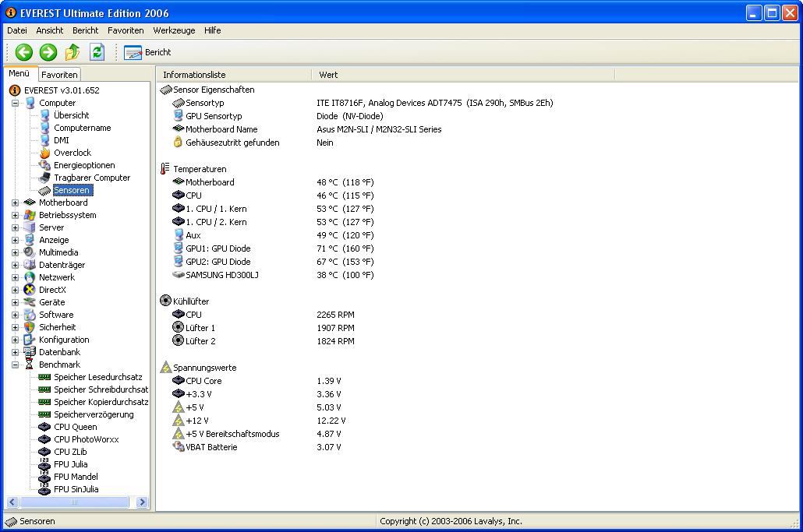Open the Favoriten menu in the menu bar
Screen dimensions: 803x532
click(126, 30)
